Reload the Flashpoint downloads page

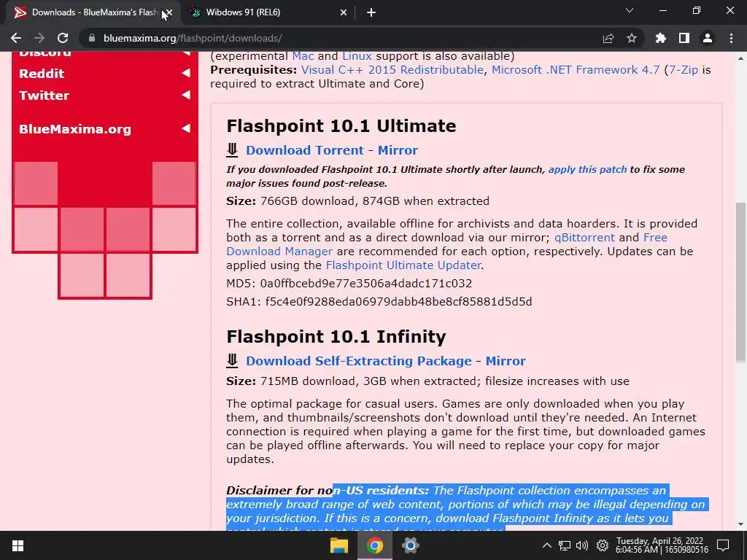pyautogui.click(x=63, y=38)
